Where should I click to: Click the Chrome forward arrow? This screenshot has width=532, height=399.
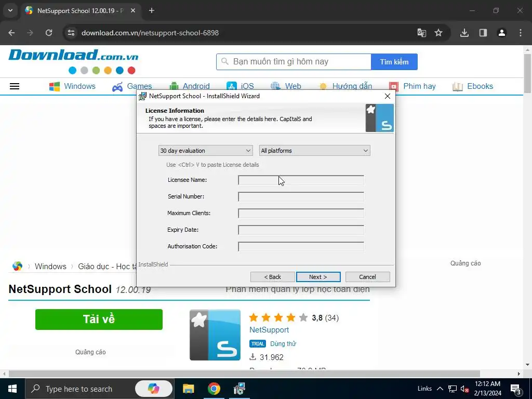pyautogui.click(x=30, y=33)
